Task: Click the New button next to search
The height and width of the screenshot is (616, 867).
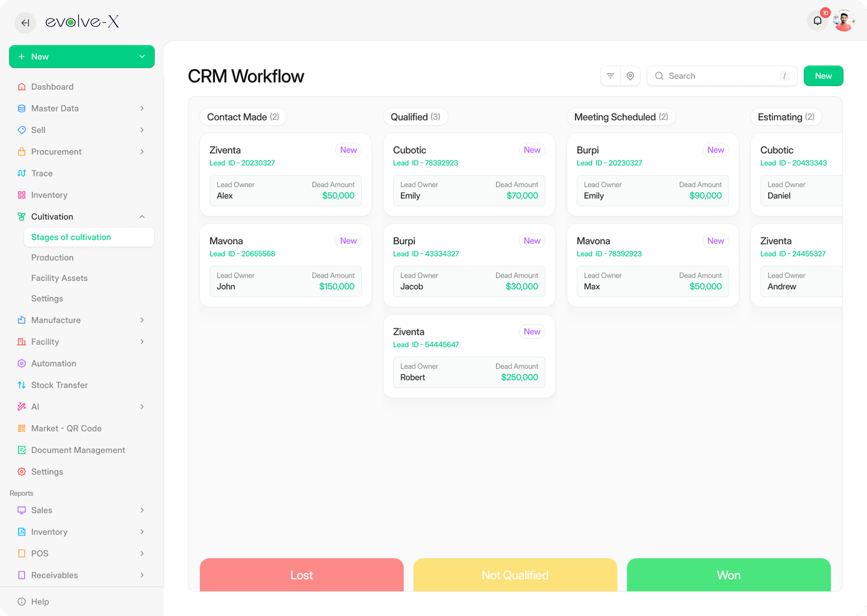Action: coord(823,76)
